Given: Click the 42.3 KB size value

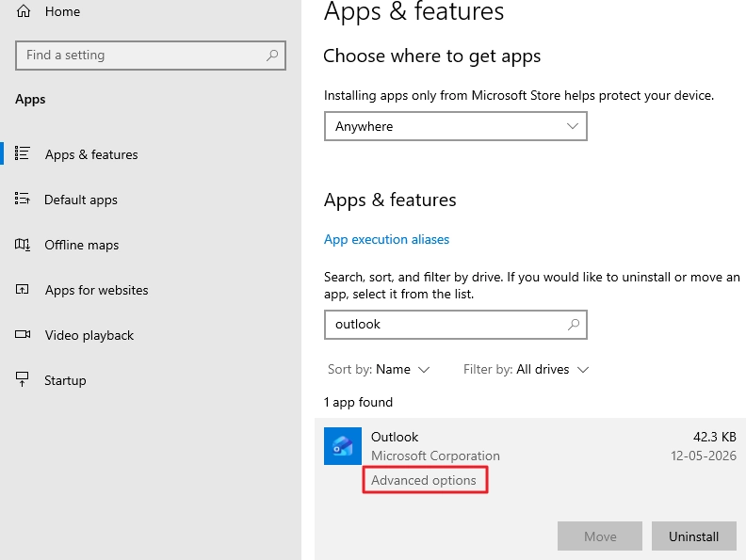Looking at the screenshot, I should 715,437.
